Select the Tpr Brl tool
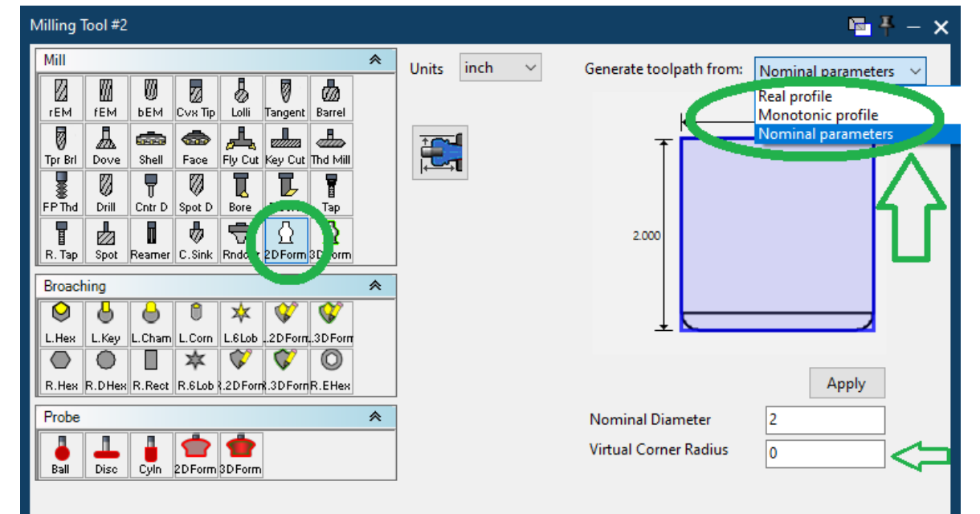 pos(60,145)
